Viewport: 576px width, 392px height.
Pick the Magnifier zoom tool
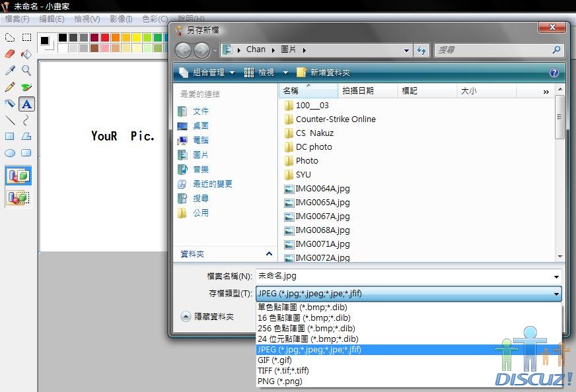coord(26,71)
